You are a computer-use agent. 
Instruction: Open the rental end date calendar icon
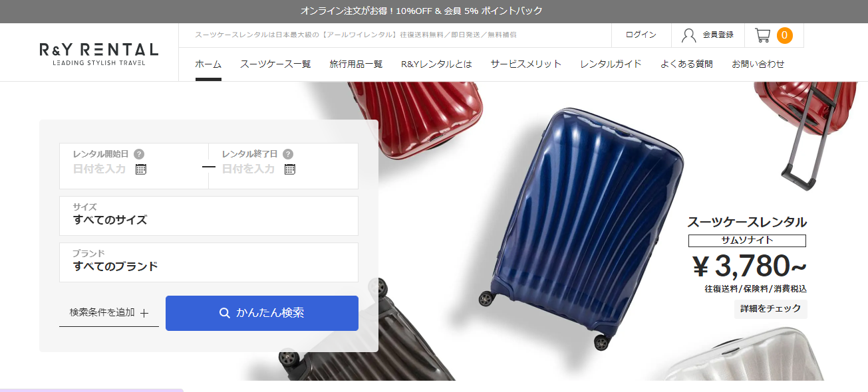(290, 169)
